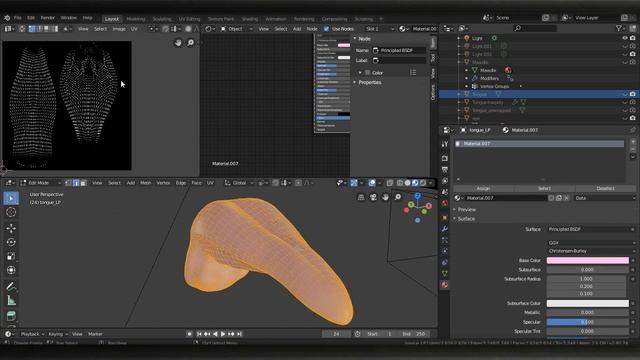Open the File menu
Viewport: 640px width, 360px height.
point(18,18)
